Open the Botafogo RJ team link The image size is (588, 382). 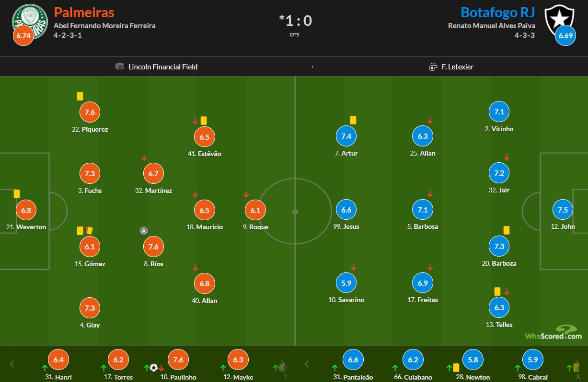(x=497, y=11)
